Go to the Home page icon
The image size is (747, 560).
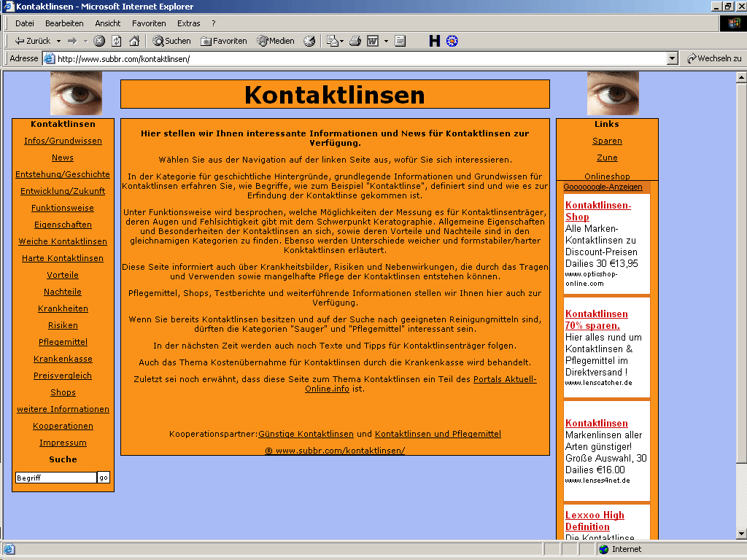click(133, 41)
